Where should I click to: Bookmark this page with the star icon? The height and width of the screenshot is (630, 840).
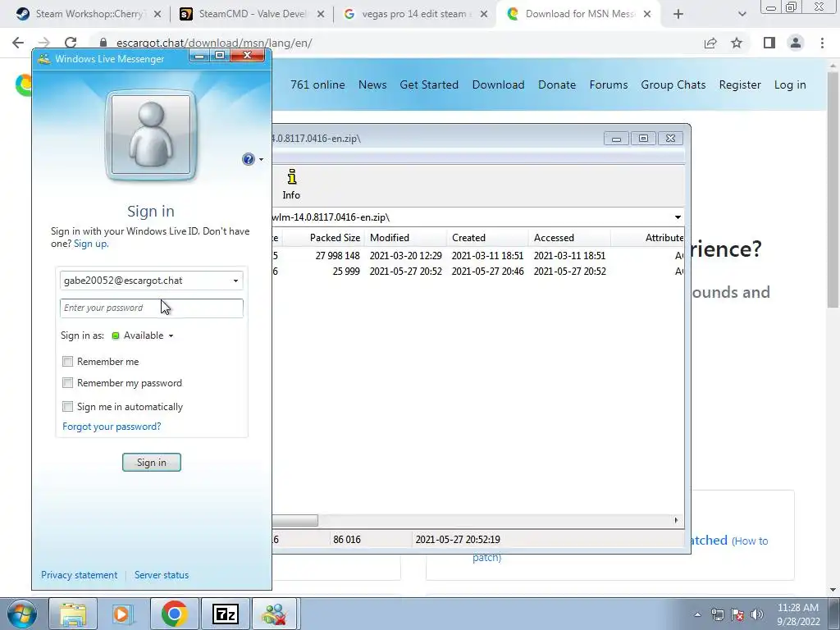tap(737, 43)
